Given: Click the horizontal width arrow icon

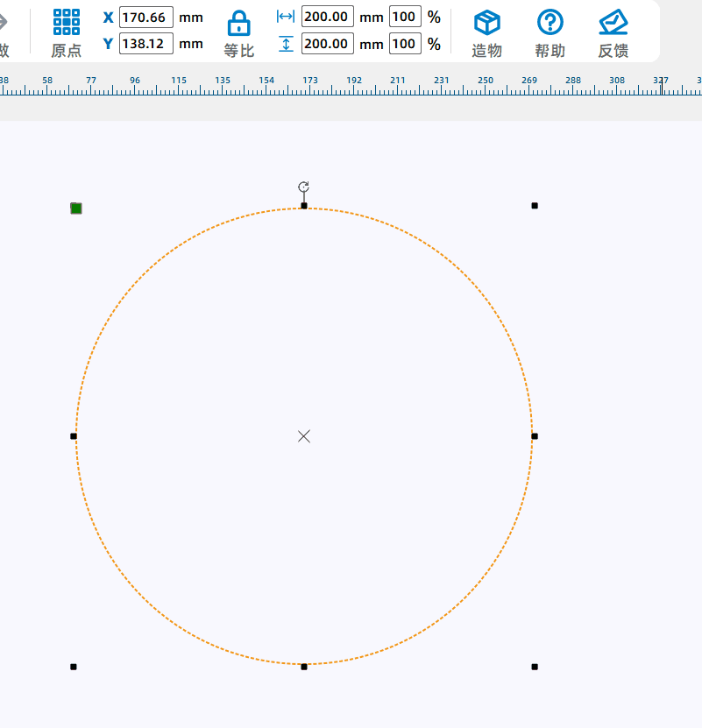Looking at the screenshot, I should (x=286, y=17).
